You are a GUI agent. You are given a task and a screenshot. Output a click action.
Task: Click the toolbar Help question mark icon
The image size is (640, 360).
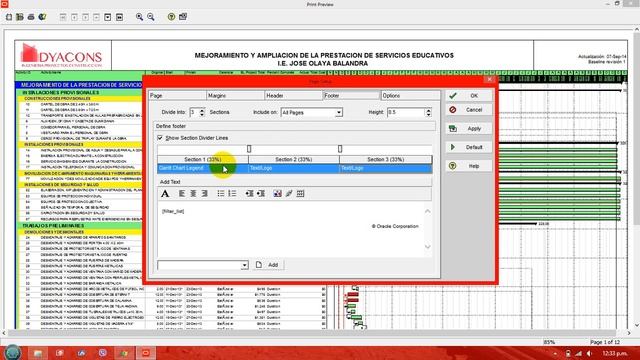[171, 17]
